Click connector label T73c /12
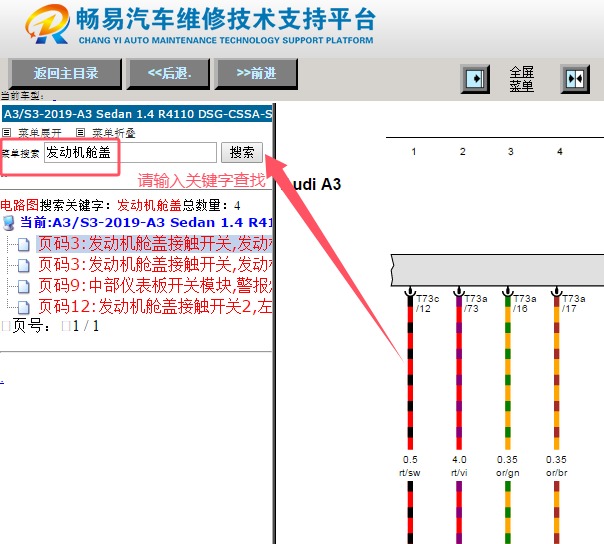The height and width of the screenshot is (544, 604). coord(428,304)
